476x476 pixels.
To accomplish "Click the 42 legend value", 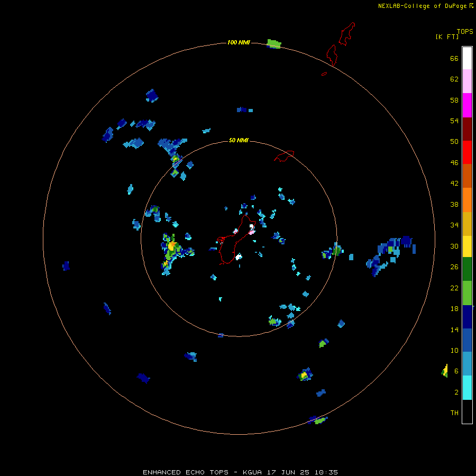I will point(454,184).
